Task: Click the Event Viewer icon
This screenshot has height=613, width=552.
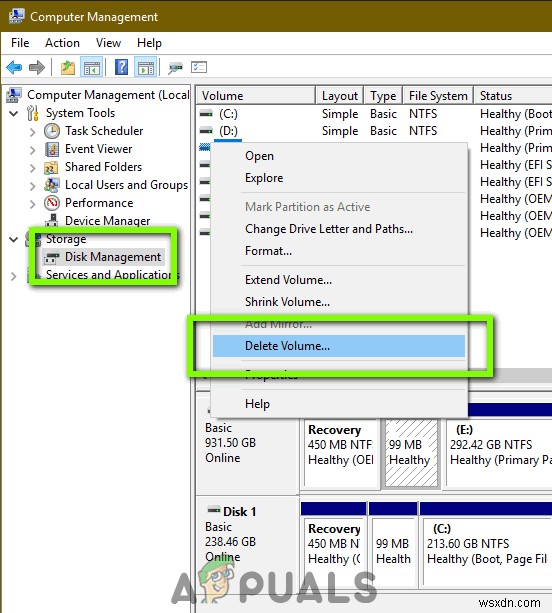Action: [x=52, y=149]
